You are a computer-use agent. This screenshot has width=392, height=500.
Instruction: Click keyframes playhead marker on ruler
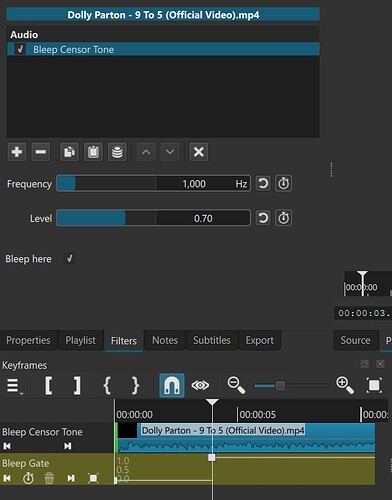click(x=212, y=402)
